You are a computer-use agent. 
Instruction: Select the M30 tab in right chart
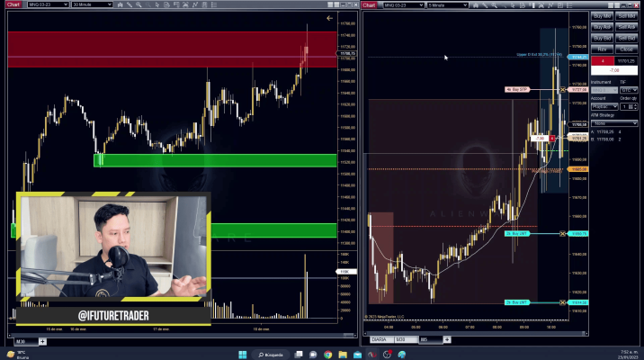[x=400, y=340]
